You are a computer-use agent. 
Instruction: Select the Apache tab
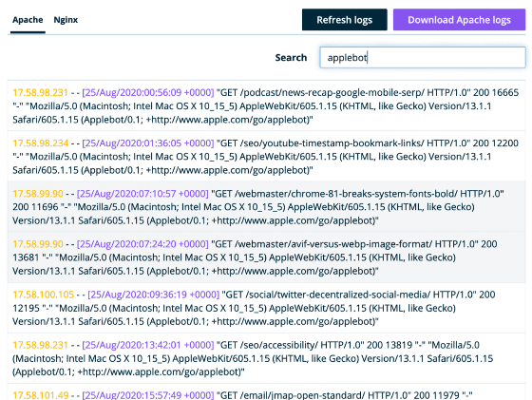28,20
